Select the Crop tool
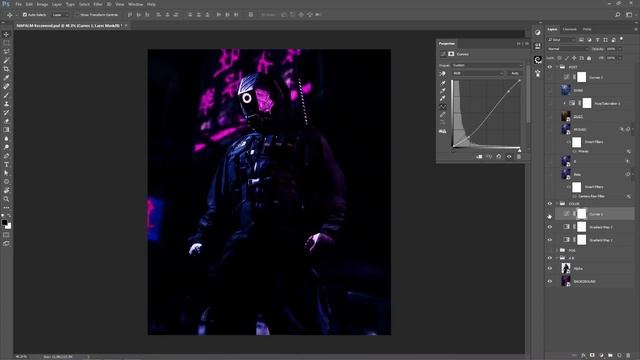This screenshot has width=640, height=360. coord(6,69)
